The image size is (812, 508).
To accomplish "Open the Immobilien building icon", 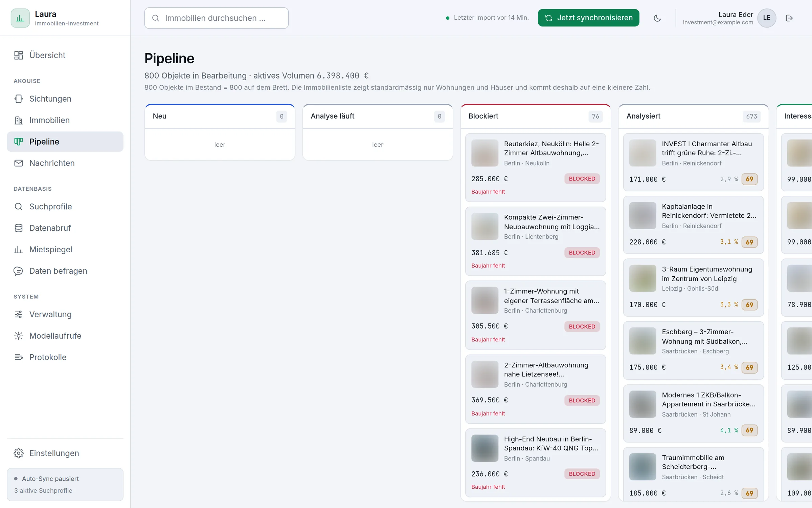I will coord(19,120).
